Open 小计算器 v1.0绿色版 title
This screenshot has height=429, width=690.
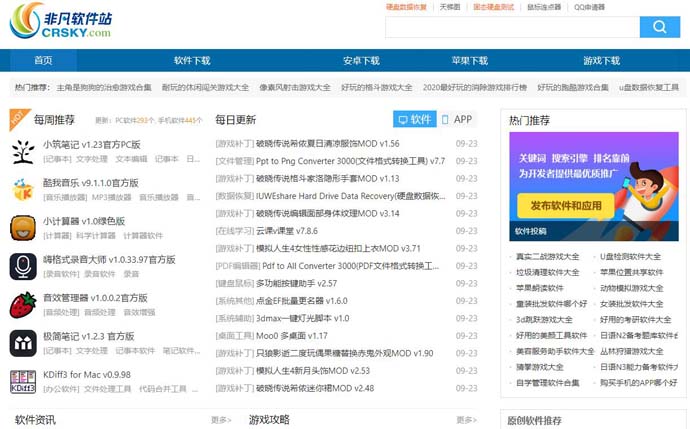(84, 221)
